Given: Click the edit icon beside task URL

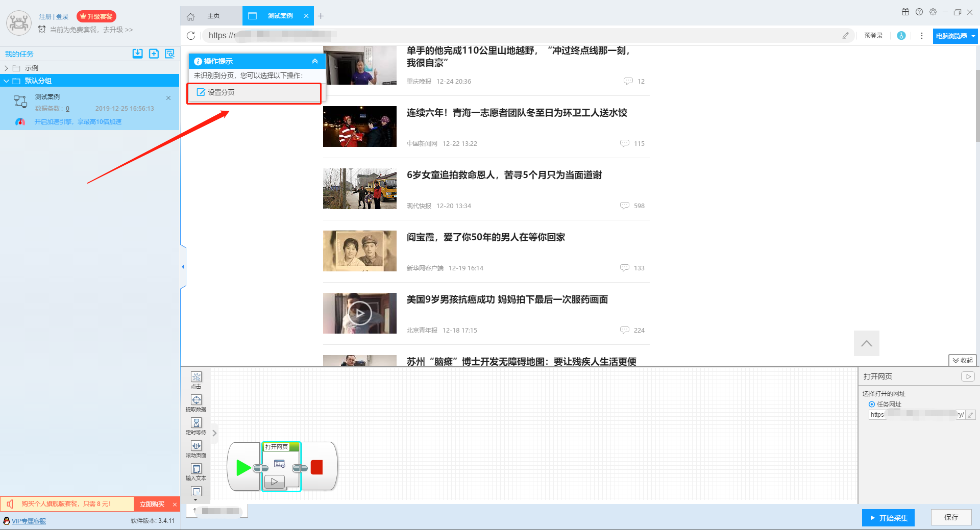Looking at the screenshot, I should point(971,415).
